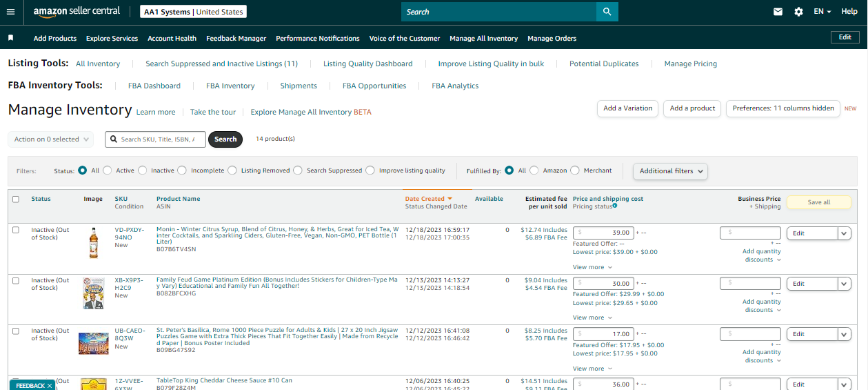Image resolution: width=868 pixels, height=390 pixels.
Task: Expand Additional filters dropdown
Action: pyautogui.click(x=671, y=171)
